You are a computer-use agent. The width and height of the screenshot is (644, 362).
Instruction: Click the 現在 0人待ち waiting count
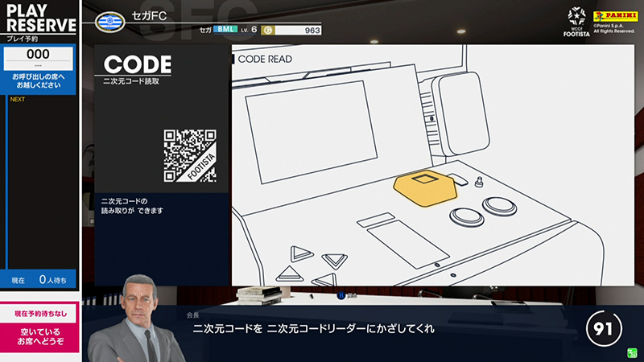[39, 280]
